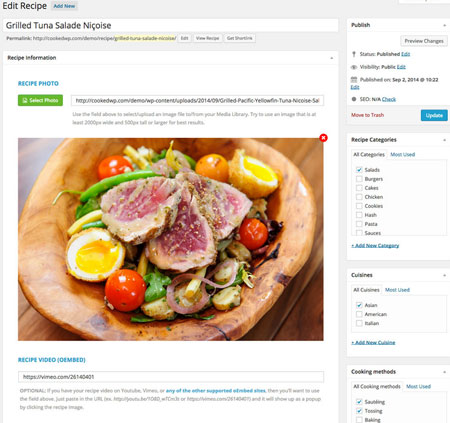Switch to Most Used categories tab
This screenshot has width=450, height=423.
pyautogui.click(x=402, y=154)
